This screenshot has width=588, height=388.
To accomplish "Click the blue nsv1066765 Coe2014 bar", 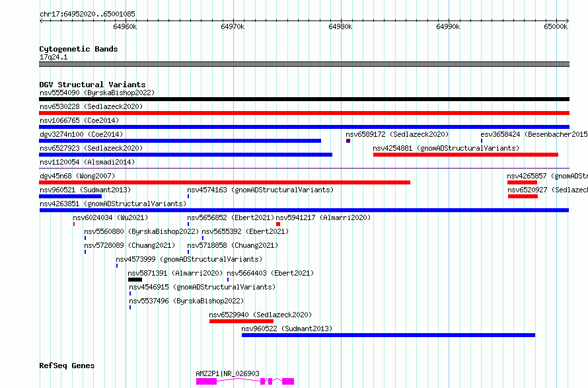I will [x=304, y=127].
